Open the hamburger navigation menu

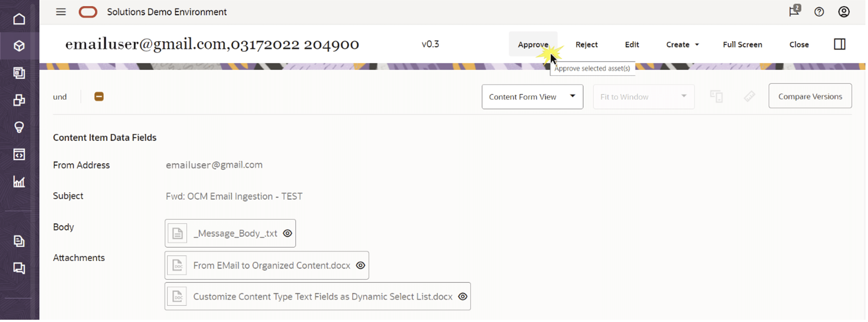click(61, 12)
